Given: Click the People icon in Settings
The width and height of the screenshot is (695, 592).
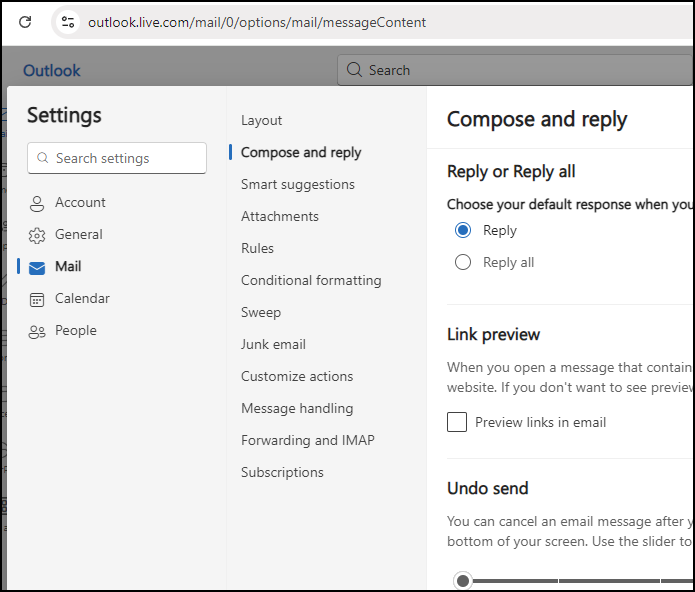Looking at the screenshot, I should pos(37,331).
